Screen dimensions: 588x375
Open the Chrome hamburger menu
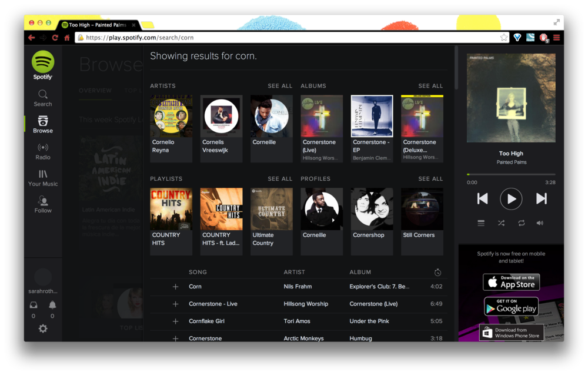[x=556, y=38]
